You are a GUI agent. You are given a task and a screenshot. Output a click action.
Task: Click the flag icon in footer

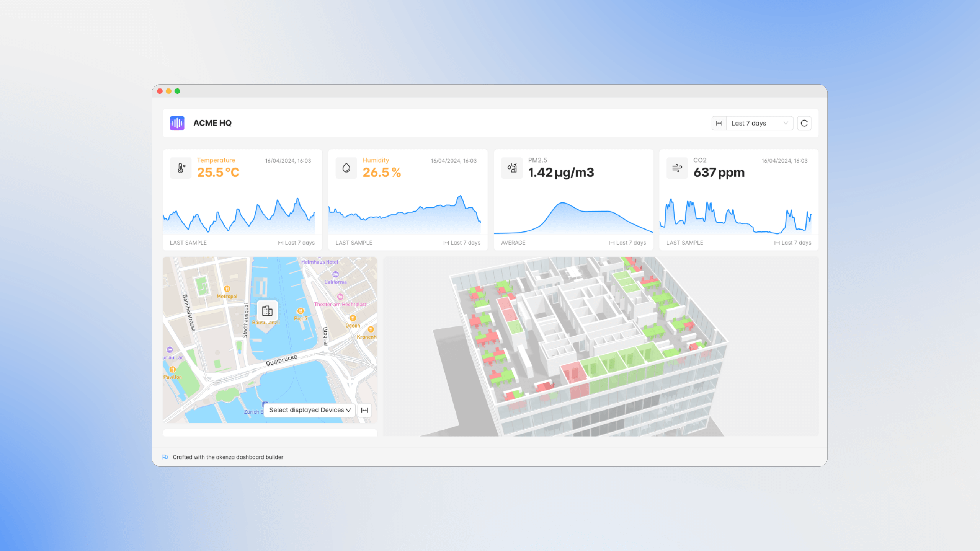165,457
